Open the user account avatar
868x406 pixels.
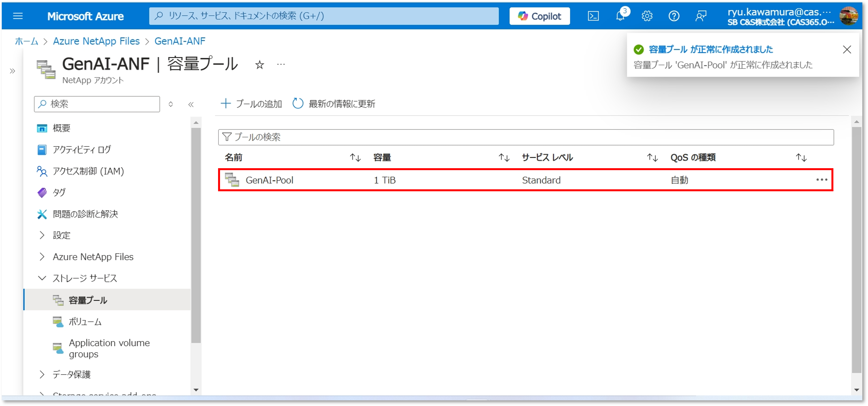click(848, 16)
